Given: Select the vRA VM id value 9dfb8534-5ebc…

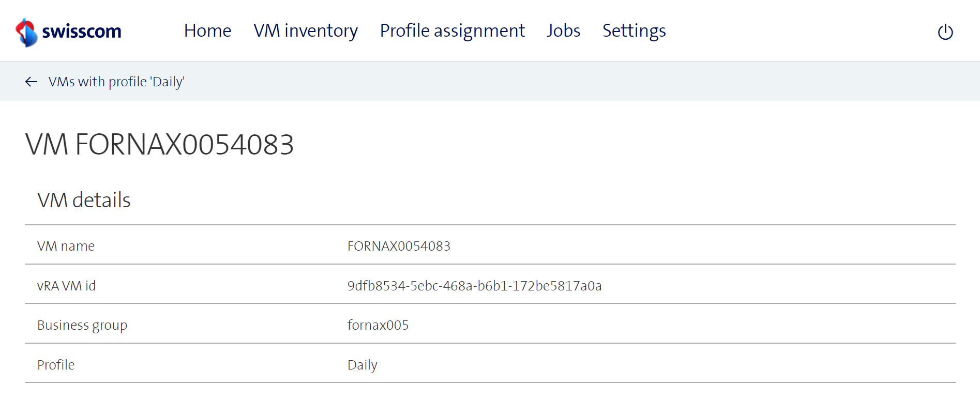Looking at the screenshot, I should coord(474,286).
